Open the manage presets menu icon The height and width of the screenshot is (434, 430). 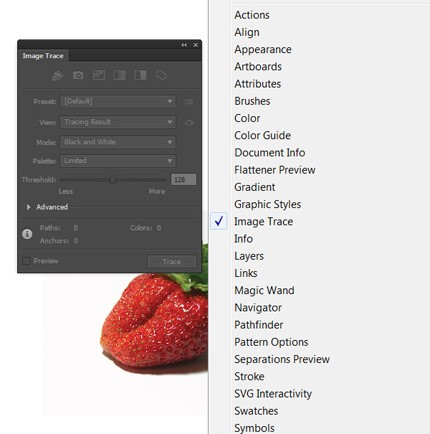point(189,101)
